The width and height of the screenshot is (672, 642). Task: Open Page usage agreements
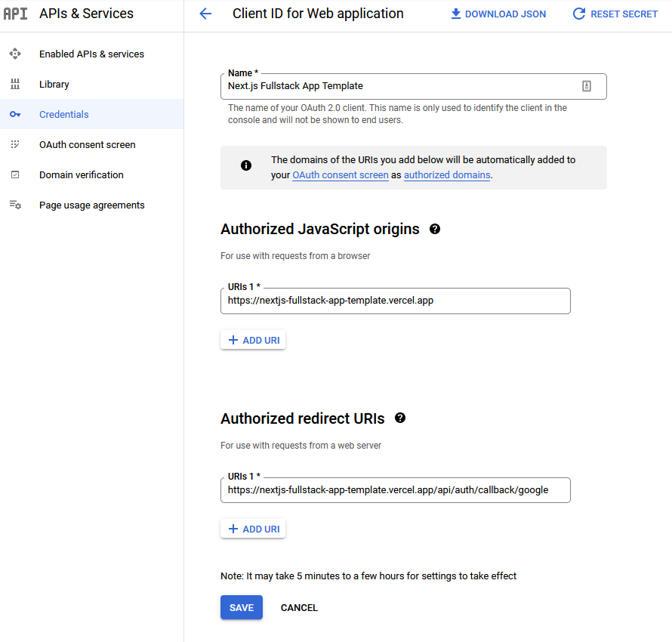(x=91, y=205)
